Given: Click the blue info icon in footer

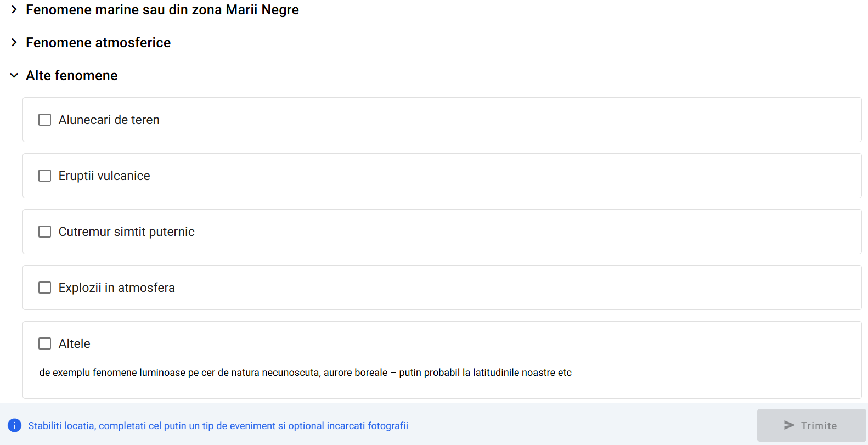Looking at the screenshot, I should [14, 425].
